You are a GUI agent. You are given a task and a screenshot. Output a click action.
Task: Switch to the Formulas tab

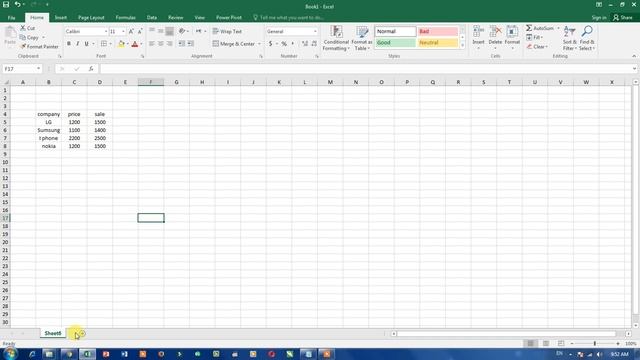(125, 18)
